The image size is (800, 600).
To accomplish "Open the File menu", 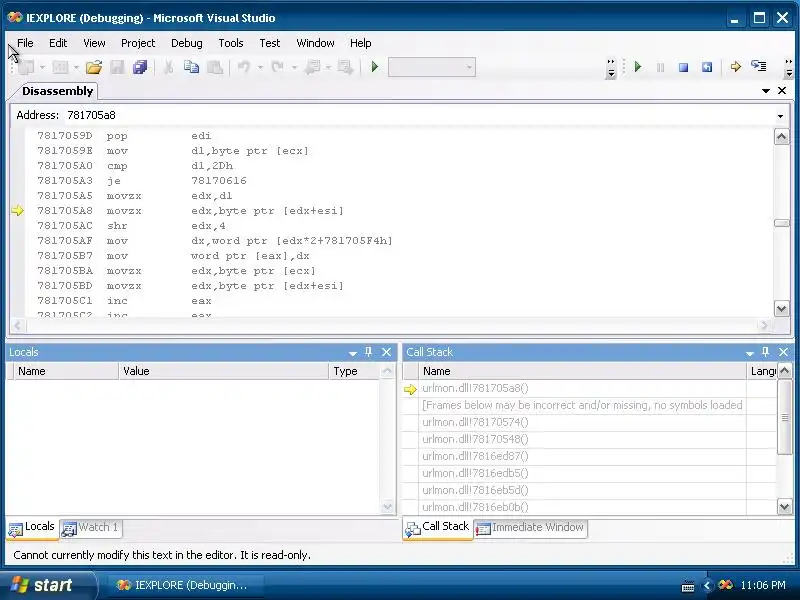I will [x=25, y=43].
